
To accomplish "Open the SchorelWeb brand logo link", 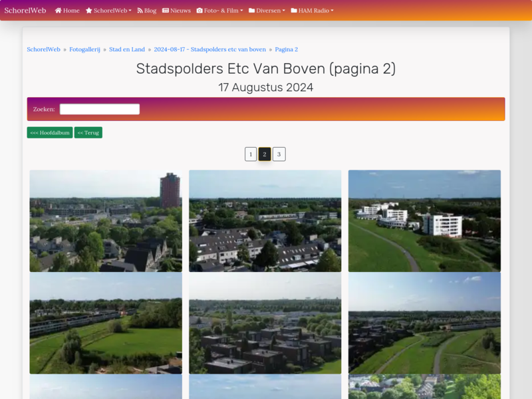I will pos(25,11).
